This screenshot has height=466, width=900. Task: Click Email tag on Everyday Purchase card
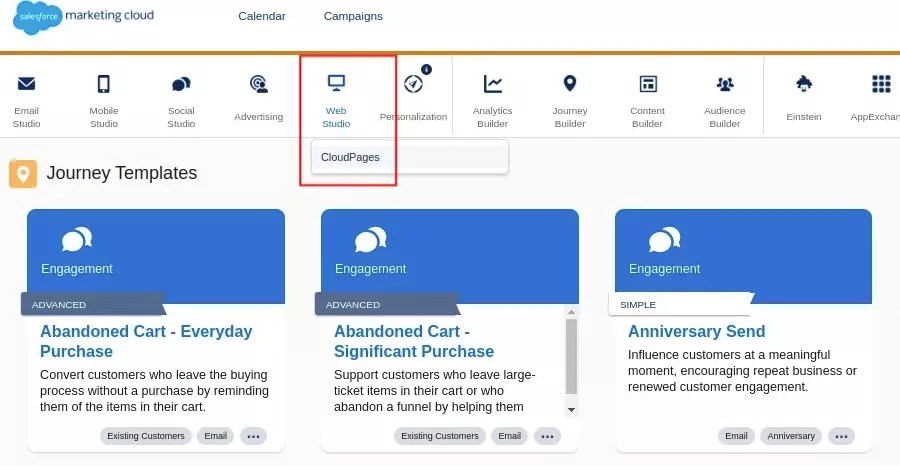coord(216,436)
